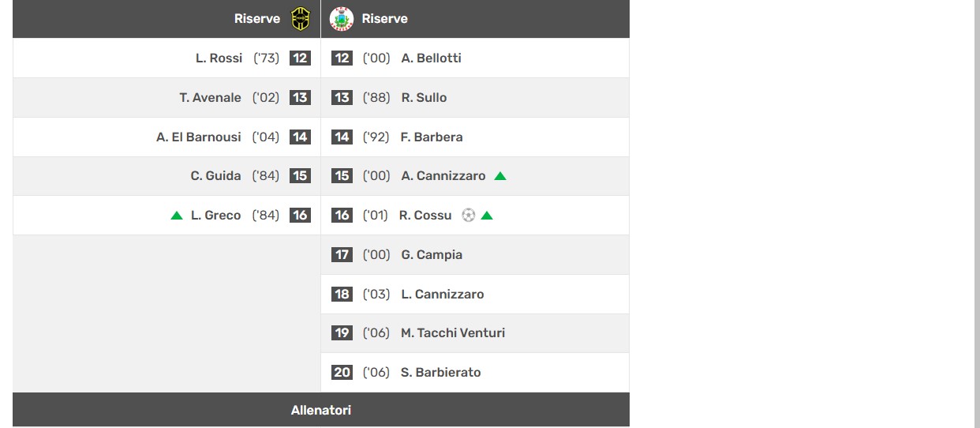Click the yellow-black home team crest
980x428 pixels.
pyautogui.click(x=301, y=18)
